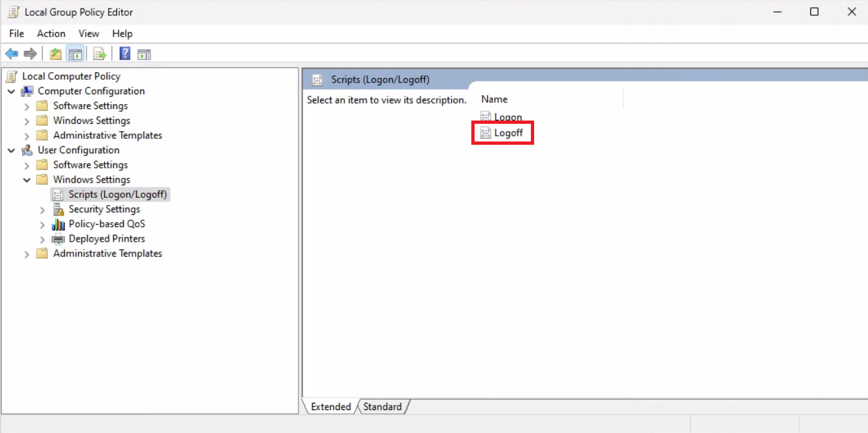The height and width of the screenshot is (433, 868).
Task: Select the Logon entry in the list
Action: click(x=501, y=117)
